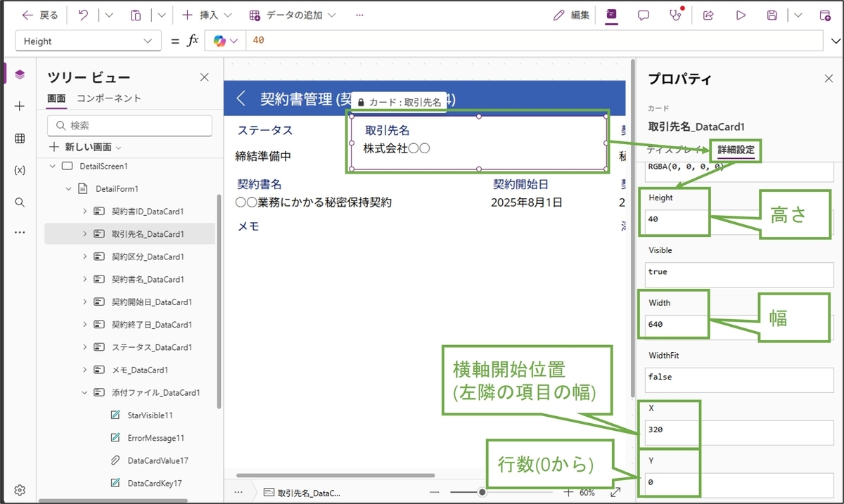Click the 編集 edit button
The image size is (844, 504).
(571, 15)
